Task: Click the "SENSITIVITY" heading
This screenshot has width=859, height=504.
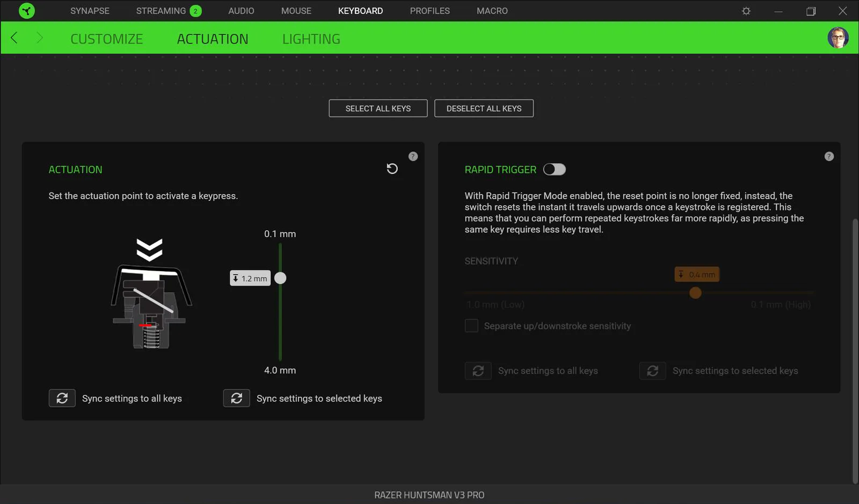Action: [x=491, y=261]
